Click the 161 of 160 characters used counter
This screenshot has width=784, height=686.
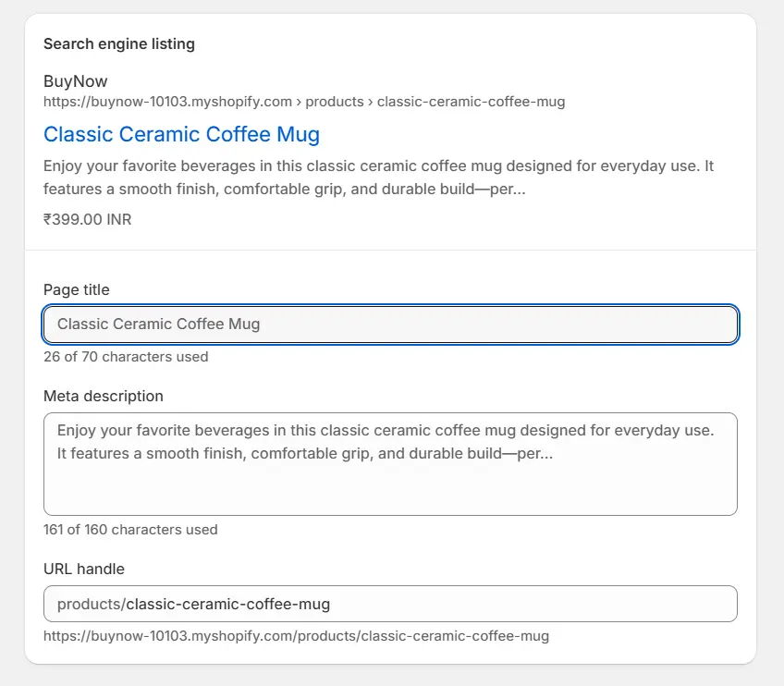[x=130, y=530]
